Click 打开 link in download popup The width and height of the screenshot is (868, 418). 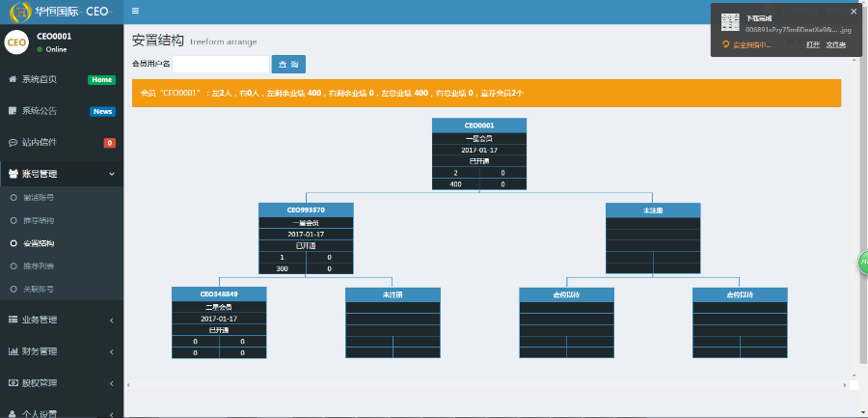pyautogui.click(x=812, y=44)
